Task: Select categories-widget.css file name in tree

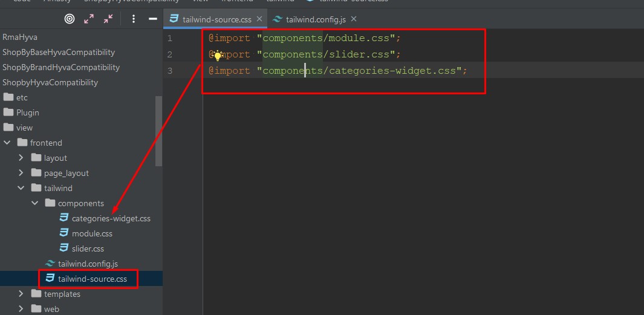Action: point(111,218)
